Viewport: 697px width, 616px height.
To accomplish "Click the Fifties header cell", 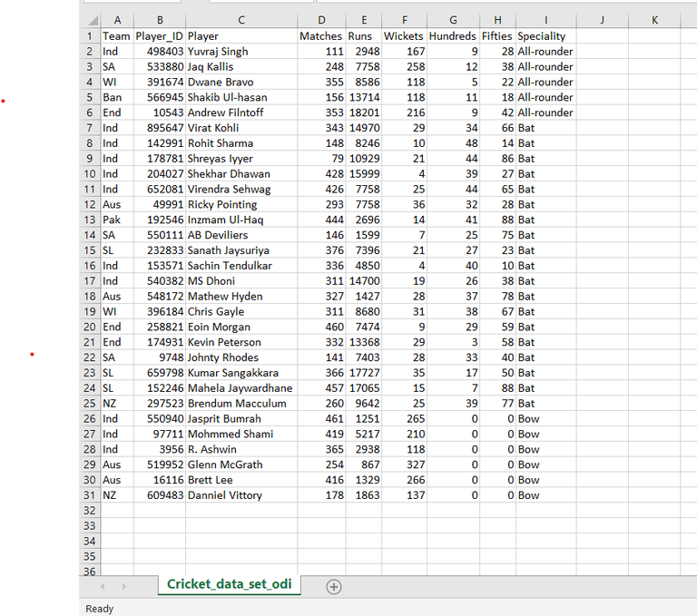I will 498,36.
